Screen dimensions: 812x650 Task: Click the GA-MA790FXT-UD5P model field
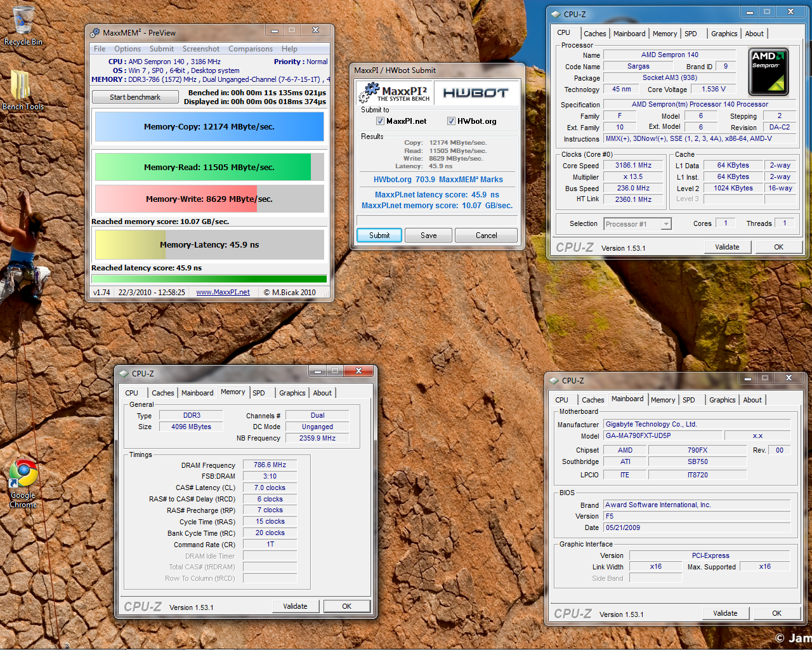(x=663, y=436)
